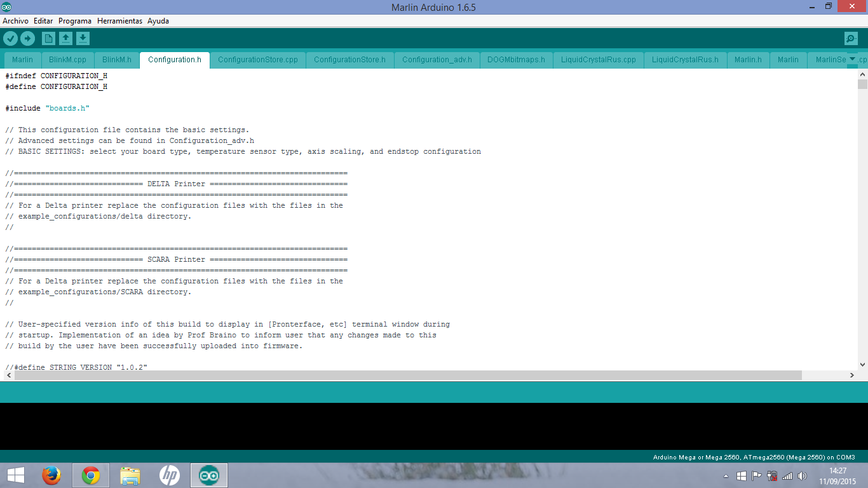Expand the tab list dropdown arrow

853,59
